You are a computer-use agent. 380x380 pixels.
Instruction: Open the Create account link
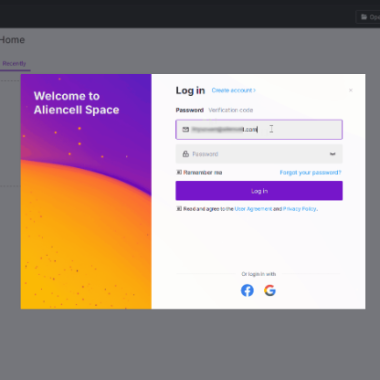[234, 90]
